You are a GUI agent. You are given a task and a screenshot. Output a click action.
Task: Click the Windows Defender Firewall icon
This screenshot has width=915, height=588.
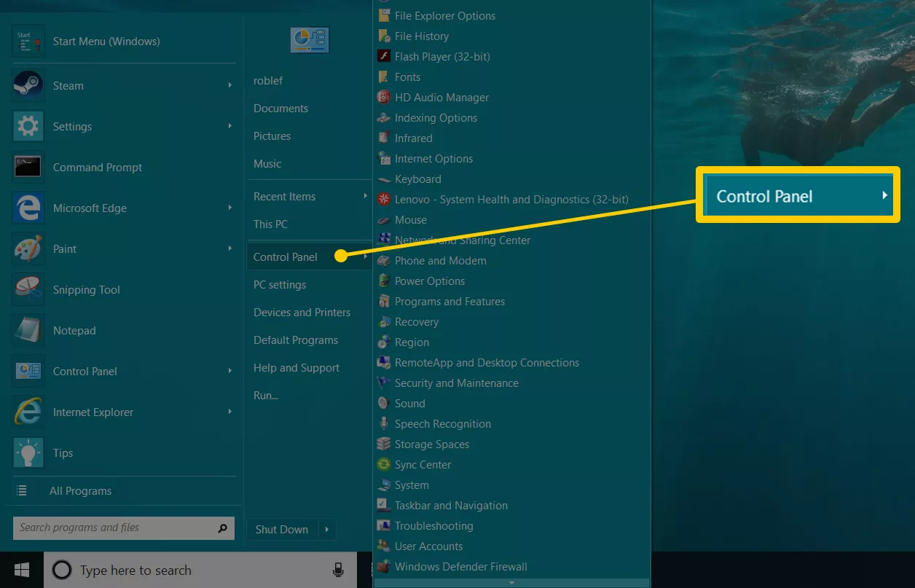tap(384, 567)
